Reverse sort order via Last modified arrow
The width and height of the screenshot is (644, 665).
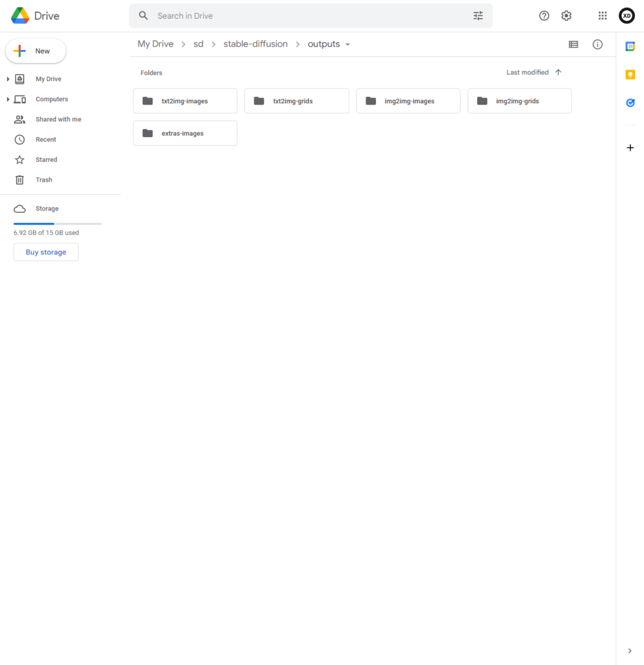tap(558, 72)
